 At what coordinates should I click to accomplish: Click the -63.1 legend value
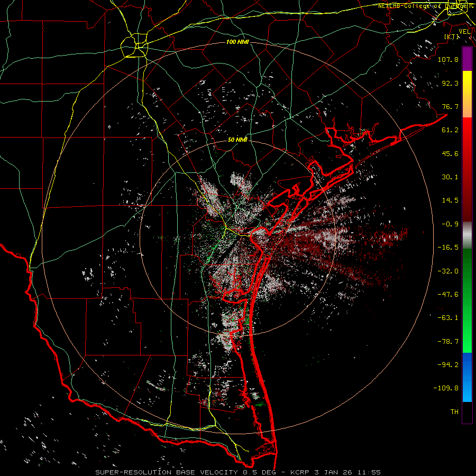click(x=448, y=318)
